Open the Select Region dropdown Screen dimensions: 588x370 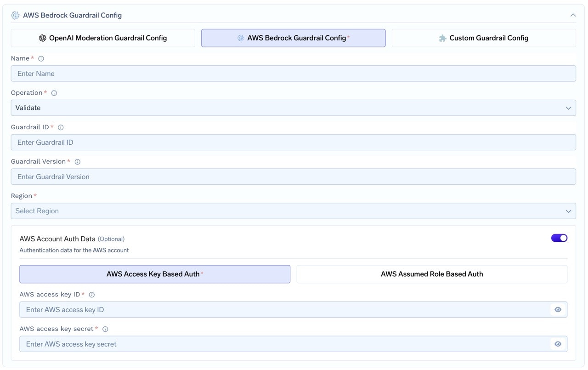coord(294,211)
